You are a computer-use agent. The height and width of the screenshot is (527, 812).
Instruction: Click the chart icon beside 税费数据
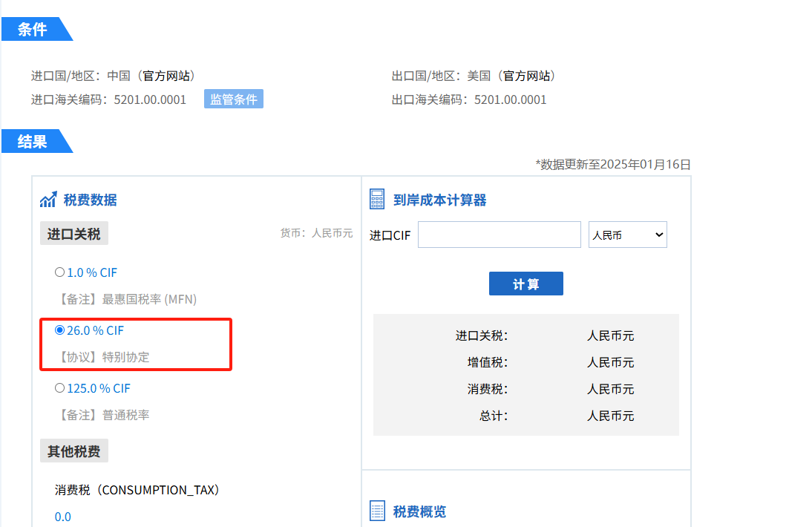[x=48, y=200]
